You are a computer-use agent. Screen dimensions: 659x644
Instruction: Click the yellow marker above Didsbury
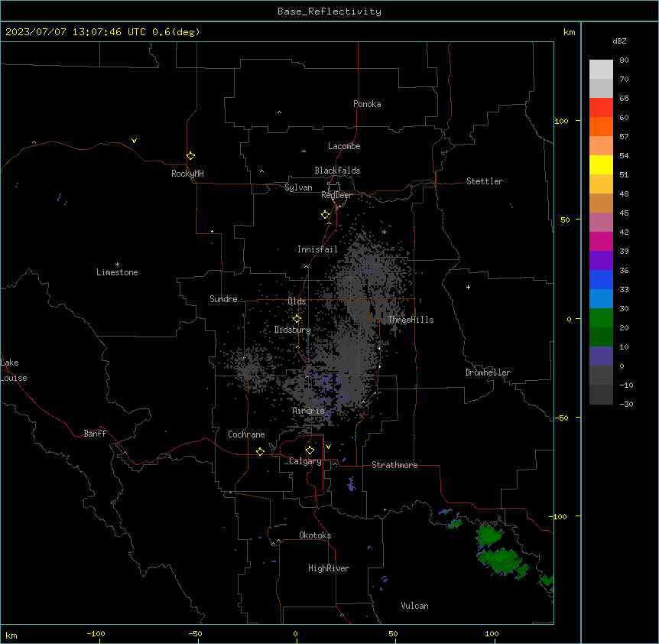click(x=297, y=319)
